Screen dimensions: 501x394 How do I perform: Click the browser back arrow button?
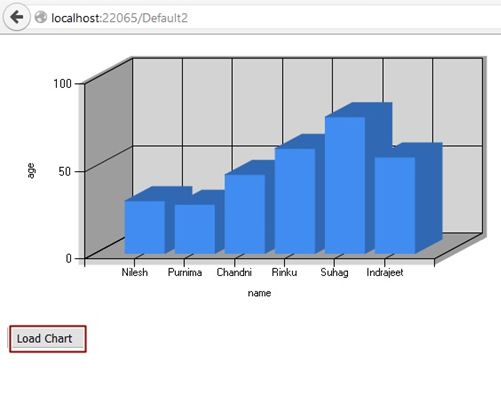16,17
